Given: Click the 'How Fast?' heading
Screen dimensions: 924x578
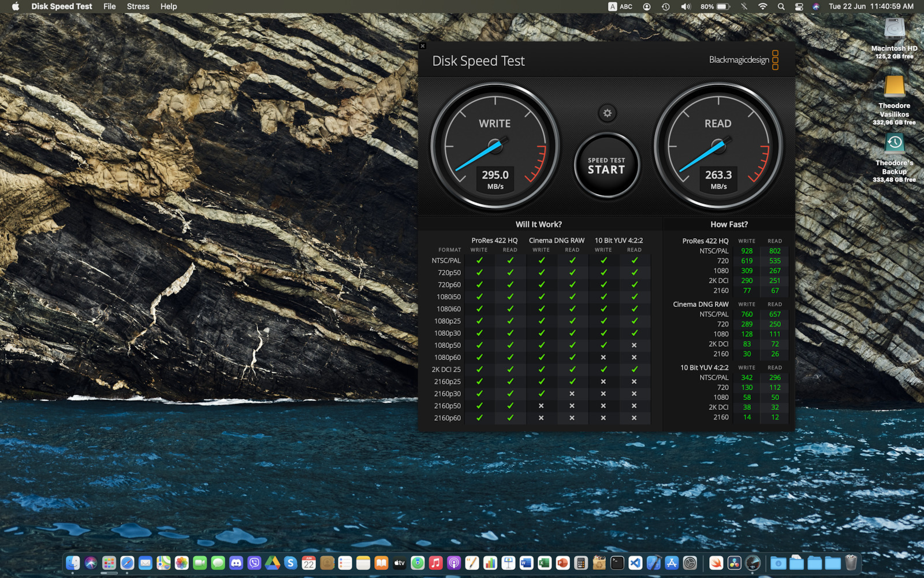Looking at the screenshot, I should tap(729, 224).
